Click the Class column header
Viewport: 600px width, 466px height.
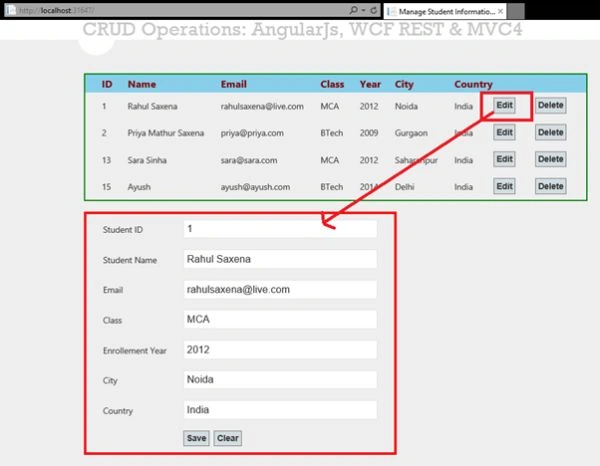click(x=332, y=84)
